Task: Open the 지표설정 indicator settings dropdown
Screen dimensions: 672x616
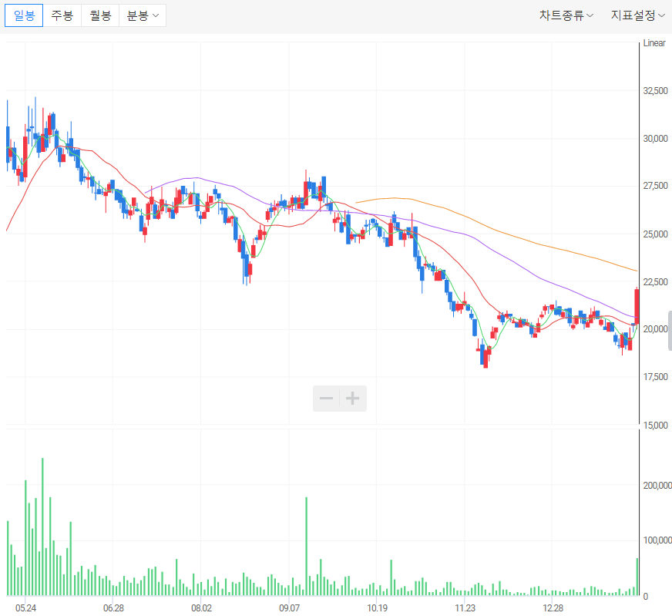Action: (637, 15)
